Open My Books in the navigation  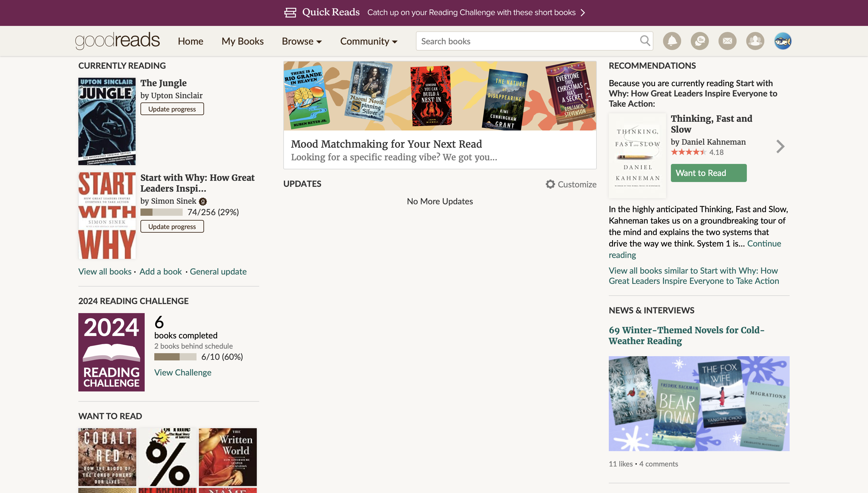pos(242,41)
